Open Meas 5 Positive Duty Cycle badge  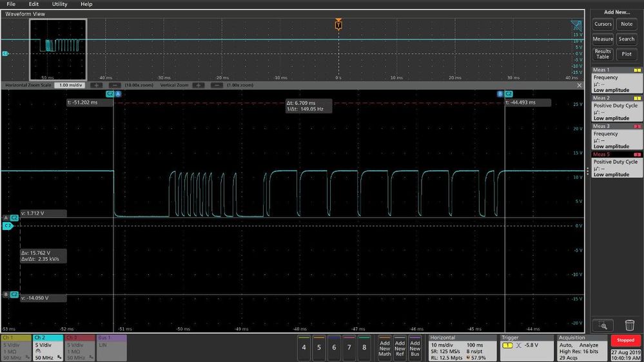point(617,165)
